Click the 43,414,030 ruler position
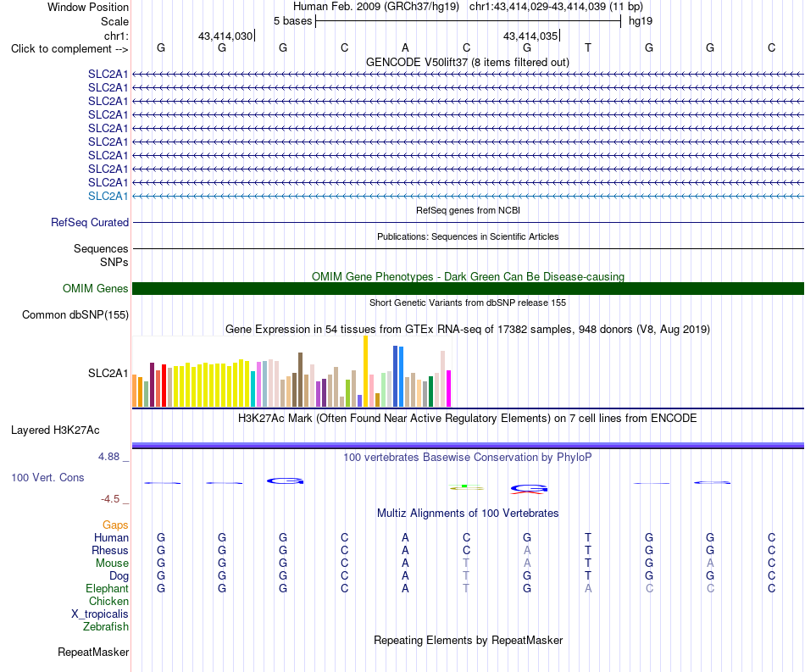This screenshot has width=805, height=672. pyautogui.click(x=225, y=36)
